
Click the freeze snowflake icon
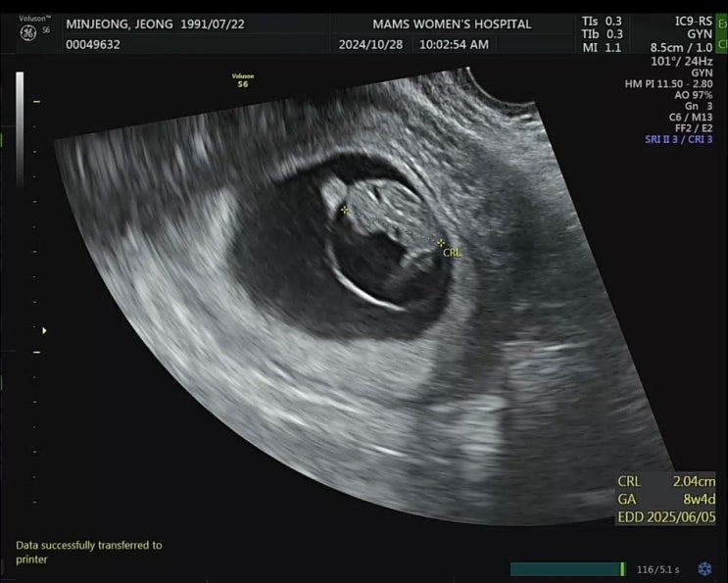pos(704,568)
